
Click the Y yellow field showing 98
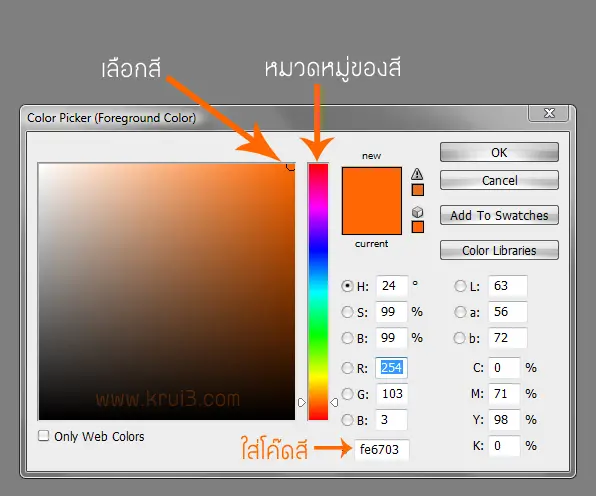[x=504, y=420]
